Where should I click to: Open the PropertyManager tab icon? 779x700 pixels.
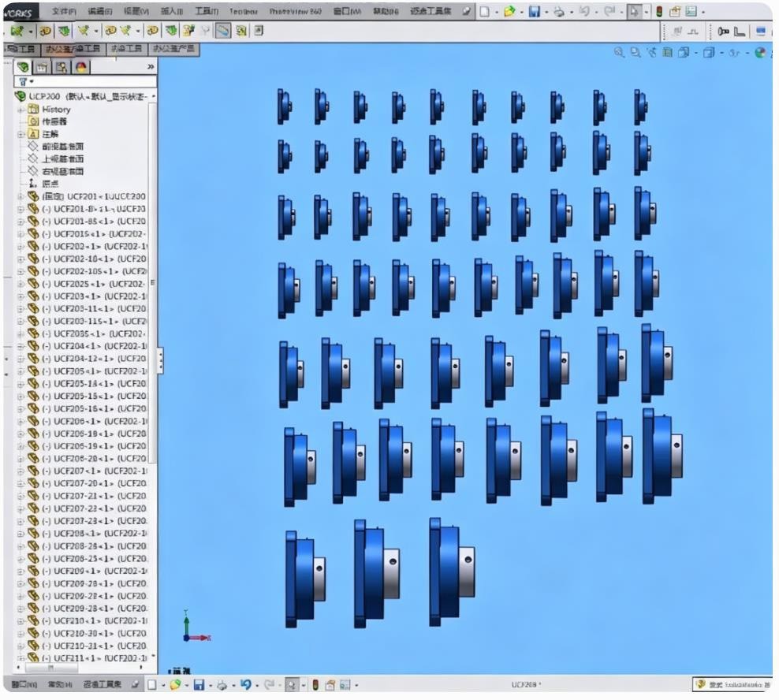pyautogui.click(x=43, y=67)
